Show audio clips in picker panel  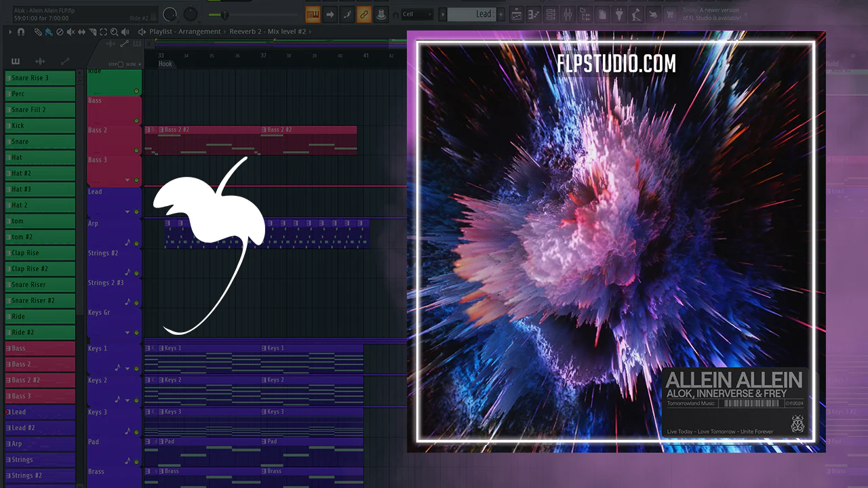click(40, 62)
